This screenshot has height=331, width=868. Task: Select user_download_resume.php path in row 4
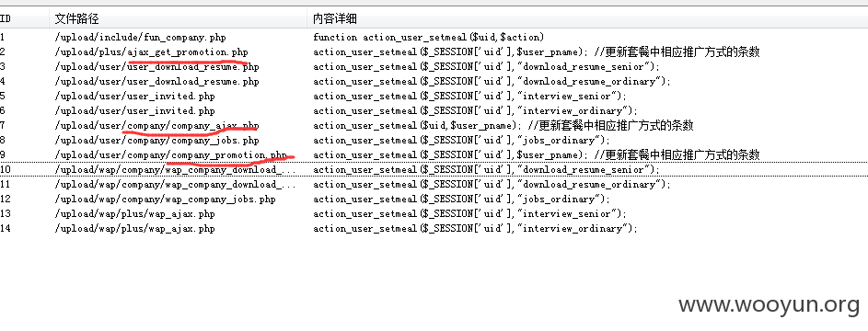[156, 82]
